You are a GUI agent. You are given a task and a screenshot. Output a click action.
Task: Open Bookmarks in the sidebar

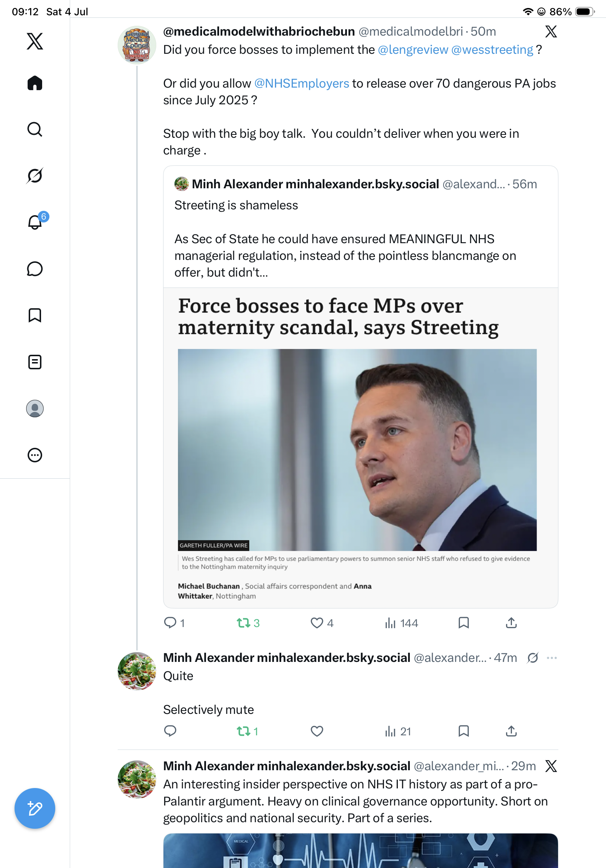coord(35,315)
